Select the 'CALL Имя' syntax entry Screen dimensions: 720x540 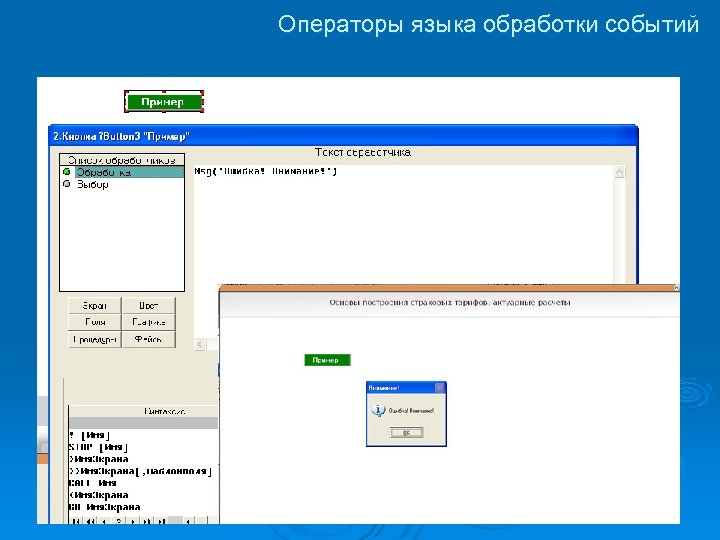tap(92, 483)
